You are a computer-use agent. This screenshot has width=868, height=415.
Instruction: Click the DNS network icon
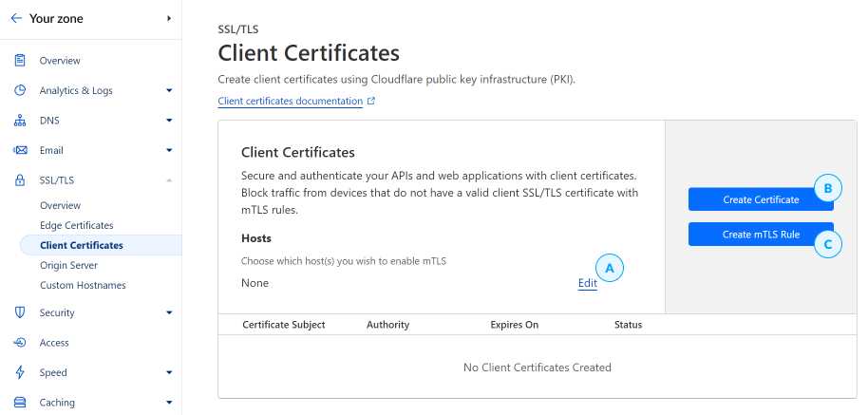coord(20,120)
